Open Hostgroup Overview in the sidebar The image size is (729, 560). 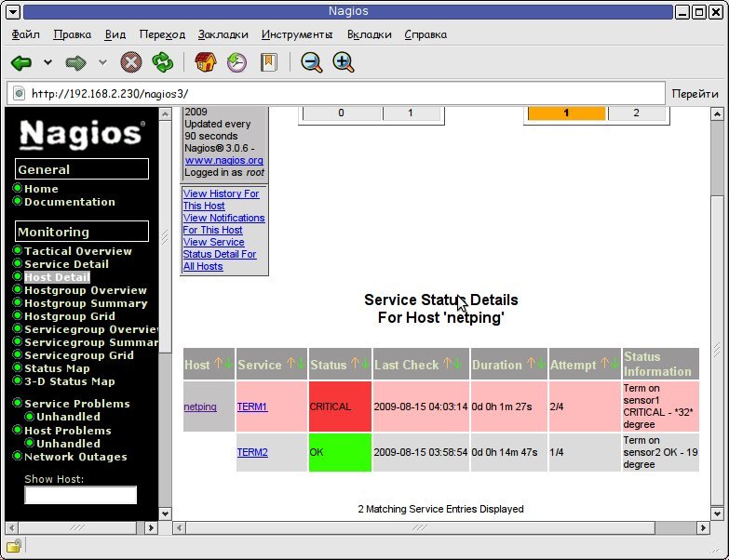pos(86,290)
